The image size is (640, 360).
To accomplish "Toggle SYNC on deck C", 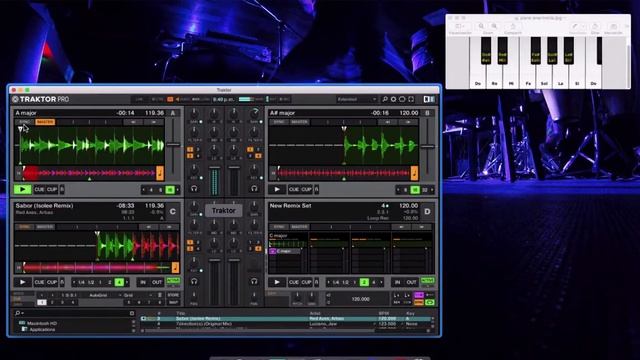I will pos(24,227).
